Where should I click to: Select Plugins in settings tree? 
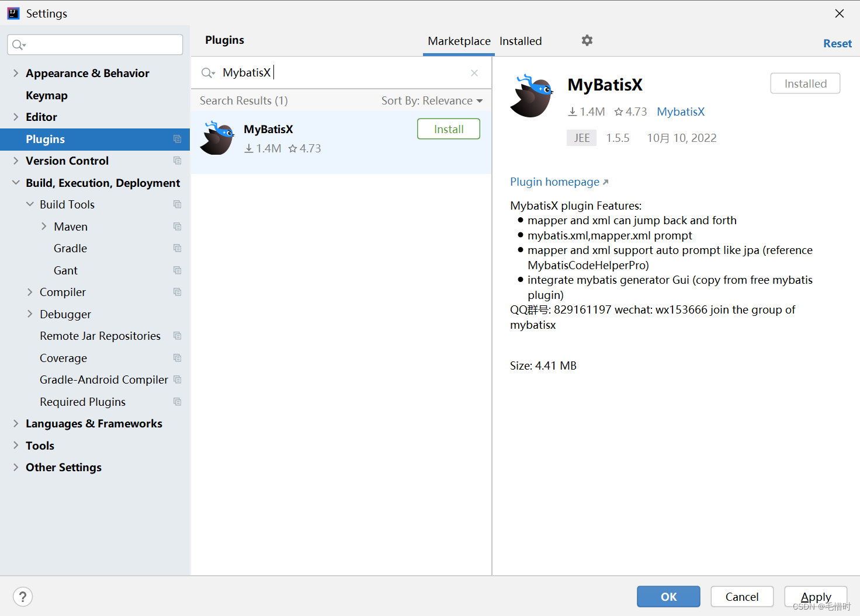pos(95,139)
